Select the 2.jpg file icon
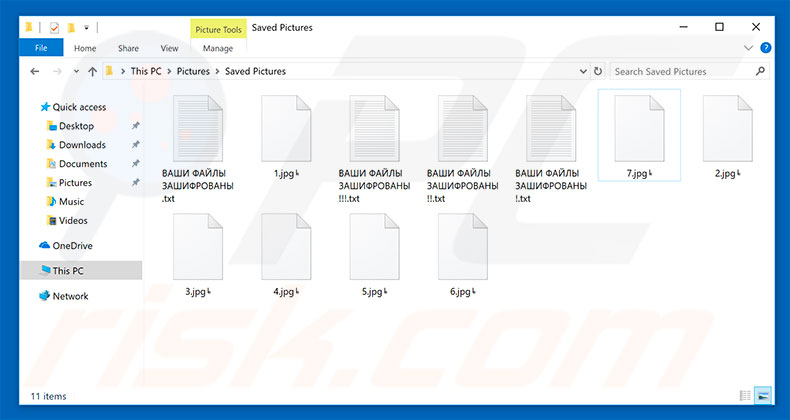Viewport: 790px width, 420px height. coord(728,128)
